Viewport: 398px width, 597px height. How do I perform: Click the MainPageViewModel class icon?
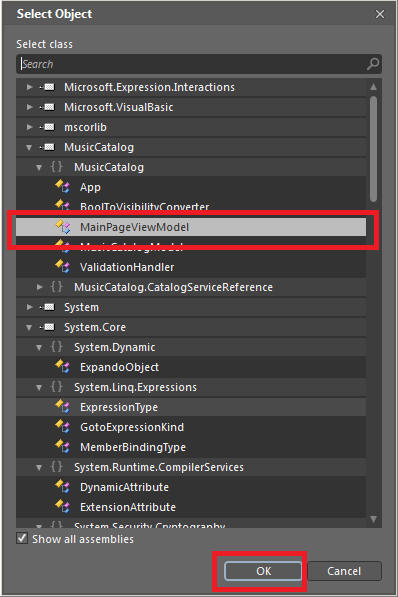(62, 227)
